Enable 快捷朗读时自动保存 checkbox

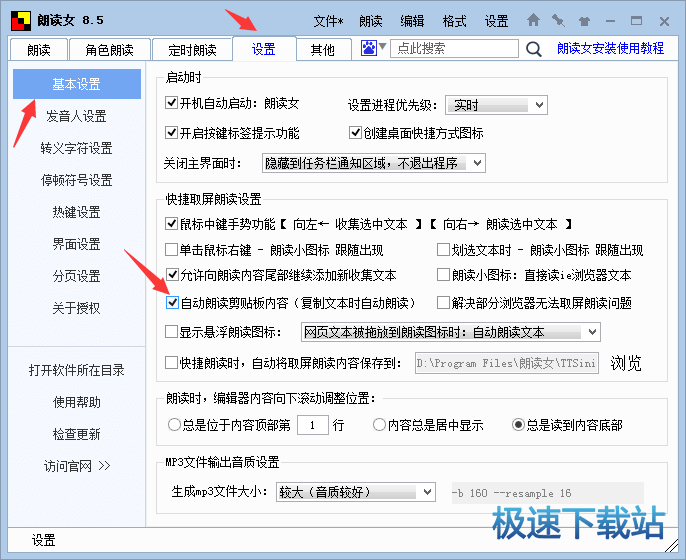(x=172, y=363)
